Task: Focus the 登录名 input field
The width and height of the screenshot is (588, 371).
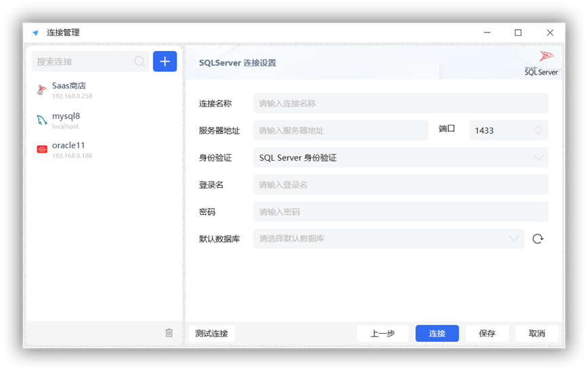Action: (401, 184)
